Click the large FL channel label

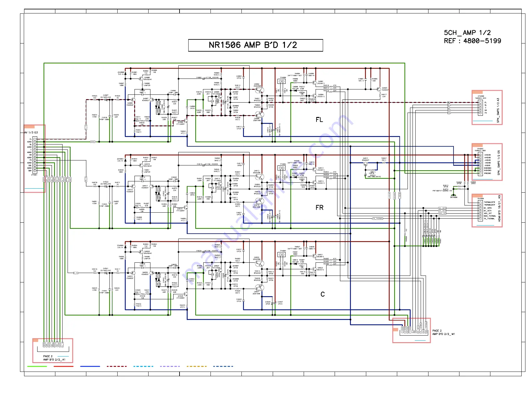319,120
